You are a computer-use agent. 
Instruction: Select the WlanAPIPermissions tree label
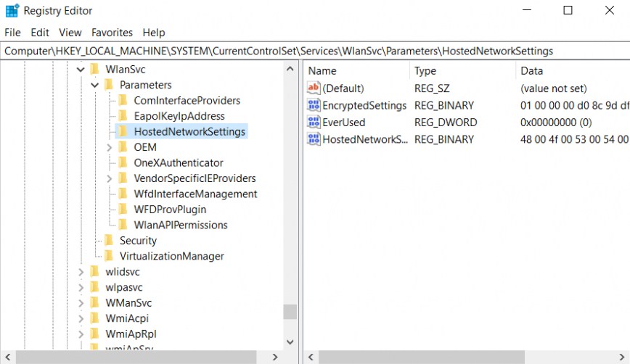pyautogui.click(x=181, y=225)
